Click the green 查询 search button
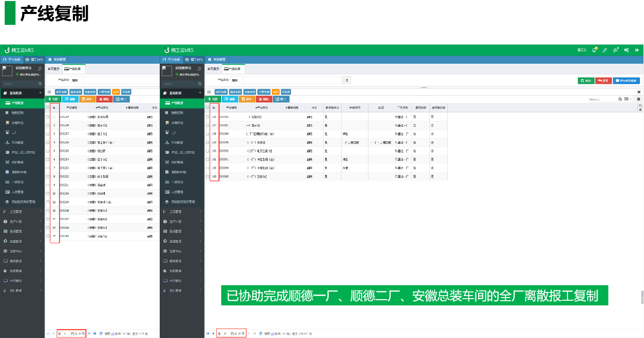 (586, 81)
